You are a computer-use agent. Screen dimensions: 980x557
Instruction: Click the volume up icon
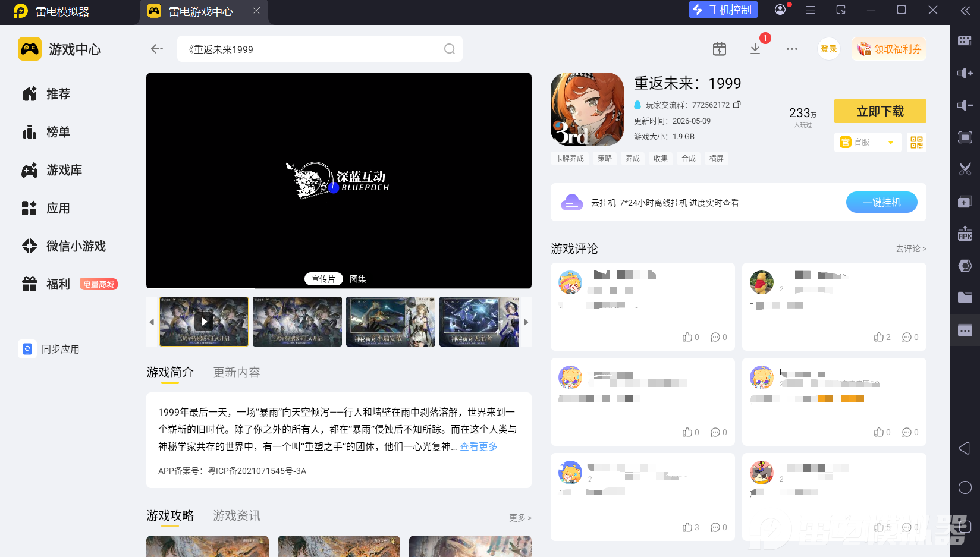[x=965, y=73]
